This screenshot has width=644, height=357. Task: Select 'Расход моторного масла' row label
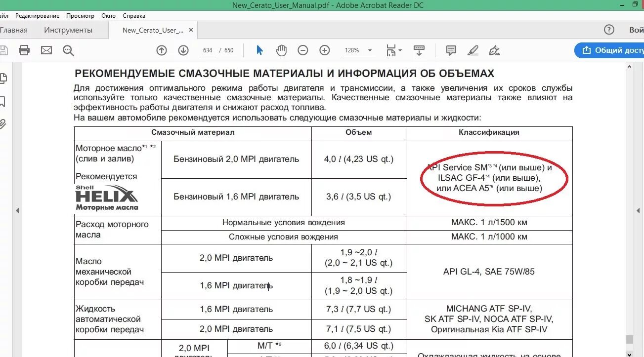(x=112, y=230)
